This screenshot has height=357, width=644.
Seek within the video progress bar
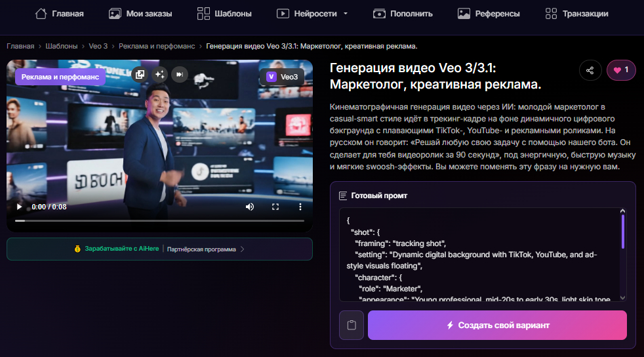[x=160, y=220]
